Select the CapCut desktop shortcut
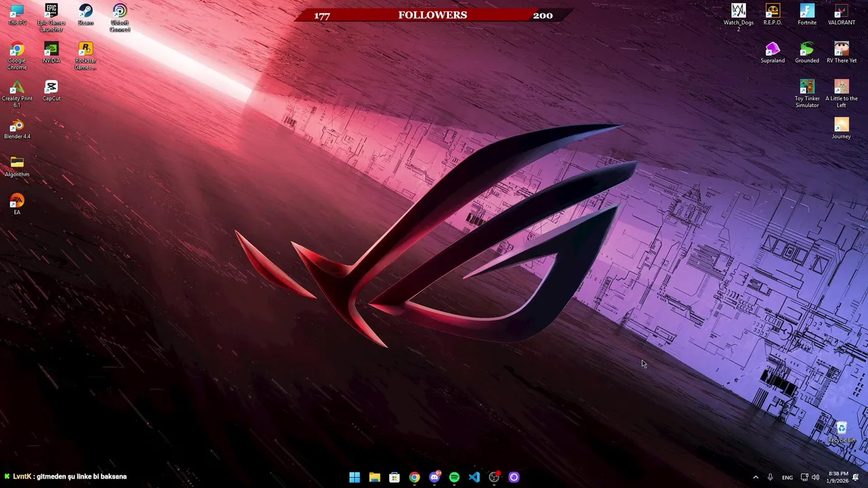This screenshot has height=488, width=868. [52, 91]
